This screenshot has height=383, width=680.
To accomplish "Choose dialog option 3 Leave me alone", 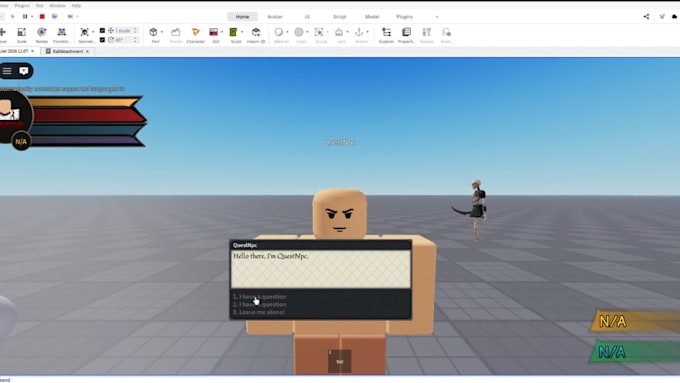I will click(259, 312).
